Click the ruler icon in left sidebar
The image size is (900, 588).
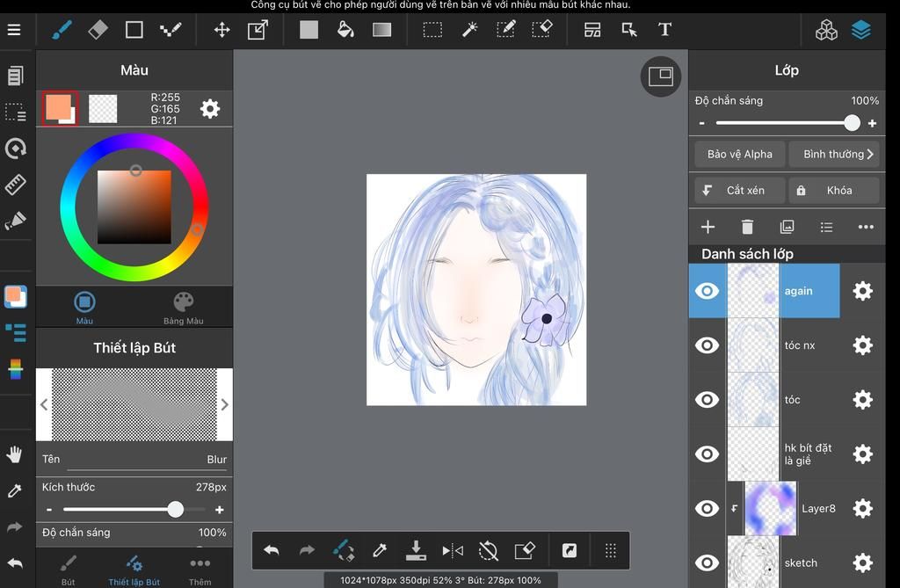(x=16, y=185)
